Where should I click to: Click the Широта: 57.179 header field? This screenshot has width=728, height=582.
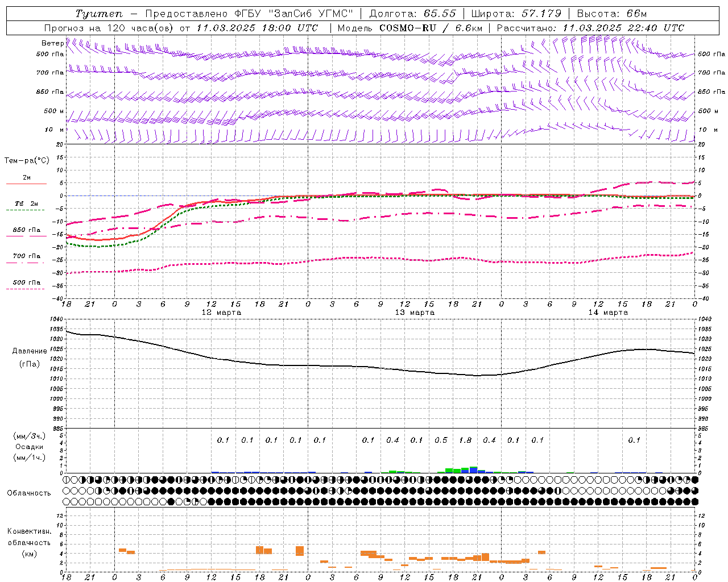click(x=516, y=14)
